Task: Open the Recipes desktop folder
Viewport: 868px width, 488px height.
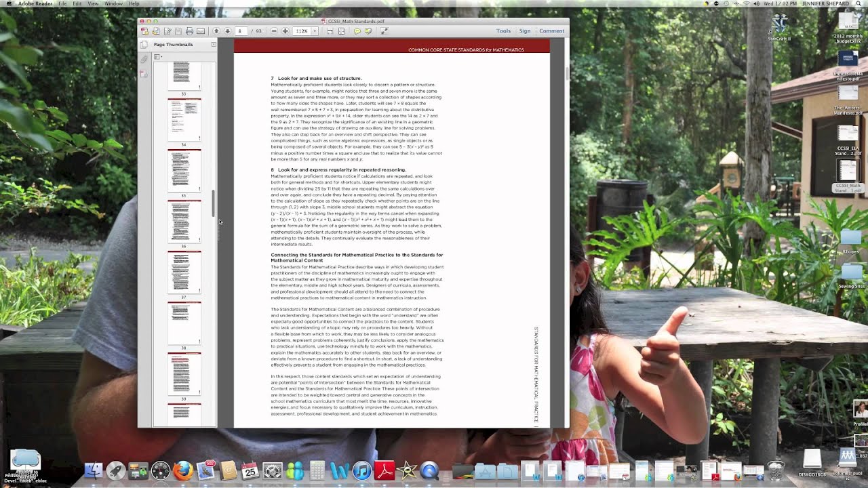Action: (x=850, y=241)
